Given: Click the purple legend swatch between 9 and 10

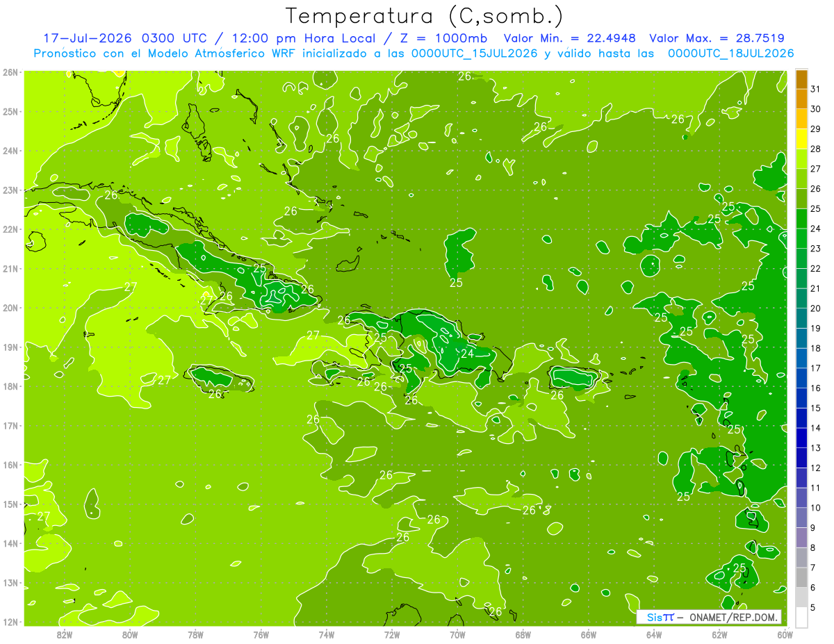Looking at the screenshot, I should coord(801,518).
